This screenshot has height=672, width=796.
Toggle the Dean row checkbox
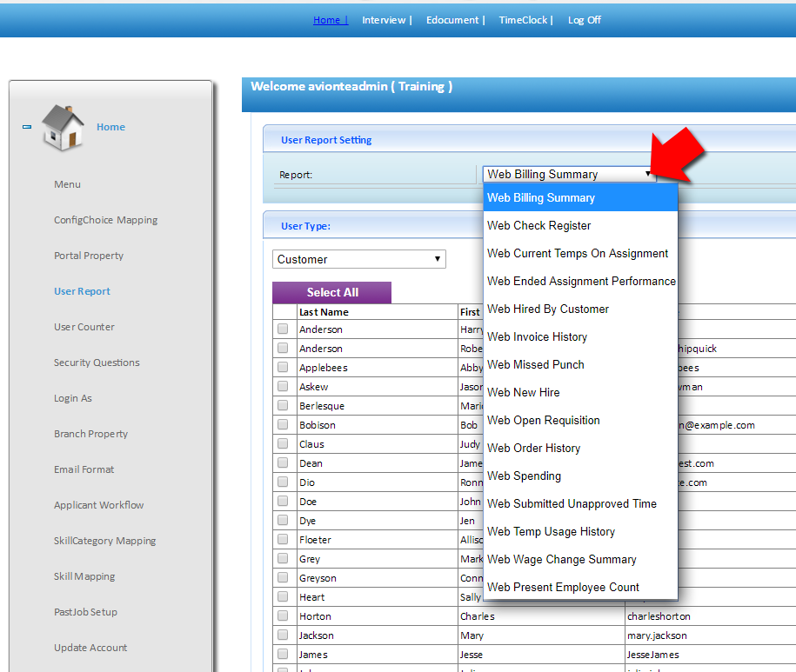click(x=283, y=462)
